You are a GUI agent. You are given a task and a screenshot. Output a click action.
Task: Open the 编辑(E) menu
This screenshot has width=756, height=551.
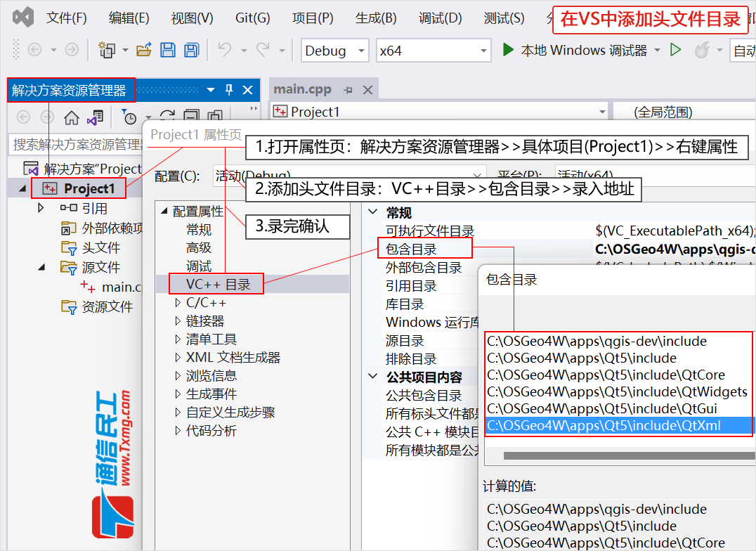[x=129, y=18]
